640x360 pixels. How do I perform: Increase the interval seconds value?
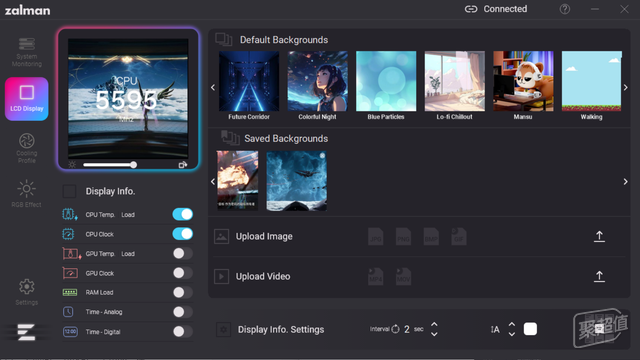[434, 324]
